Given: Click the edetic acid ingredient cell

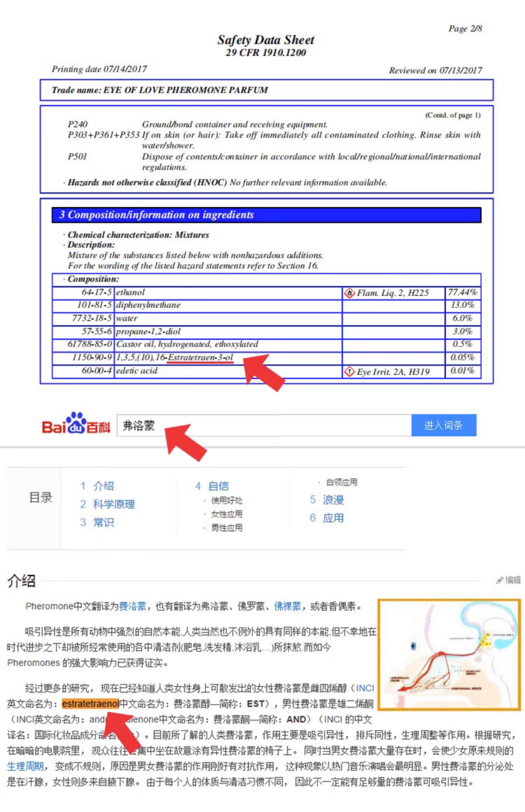Looking at the screenshot, I should click(x=228, y=371).
